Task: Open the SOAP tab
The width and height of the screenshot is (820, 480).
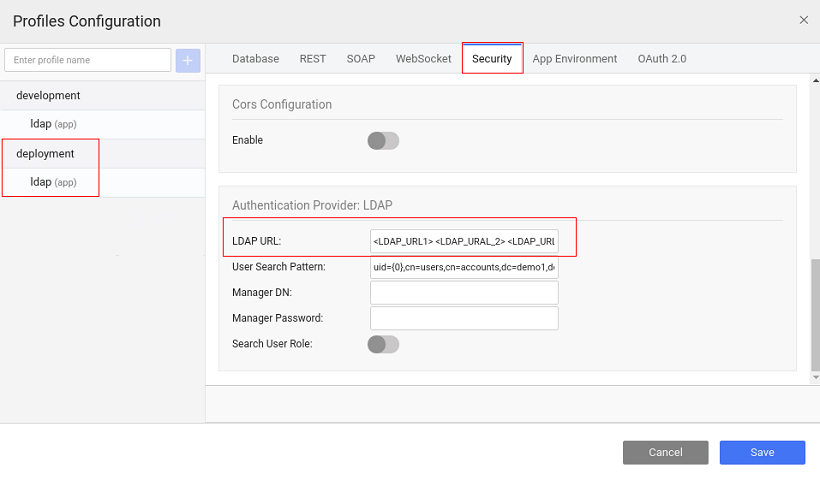Action: coord(361,59)
